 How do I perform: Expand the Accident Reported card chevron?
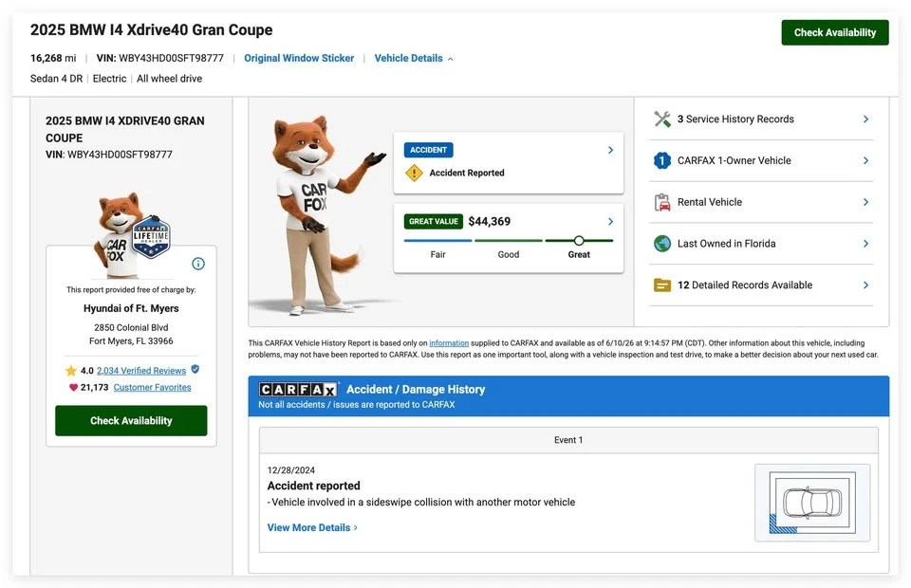coord(610,150)
